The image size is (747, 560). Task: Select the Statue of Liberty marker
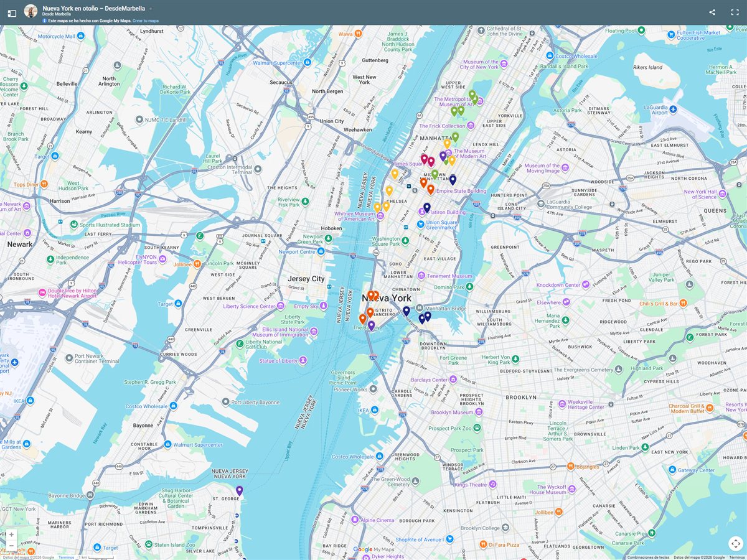click(x=303, y=360)
